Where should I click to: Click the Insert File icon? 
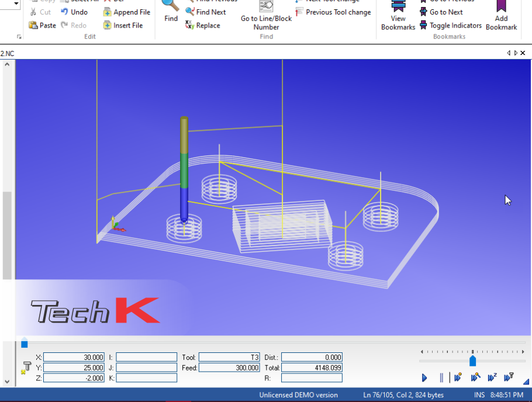[109, 25]
